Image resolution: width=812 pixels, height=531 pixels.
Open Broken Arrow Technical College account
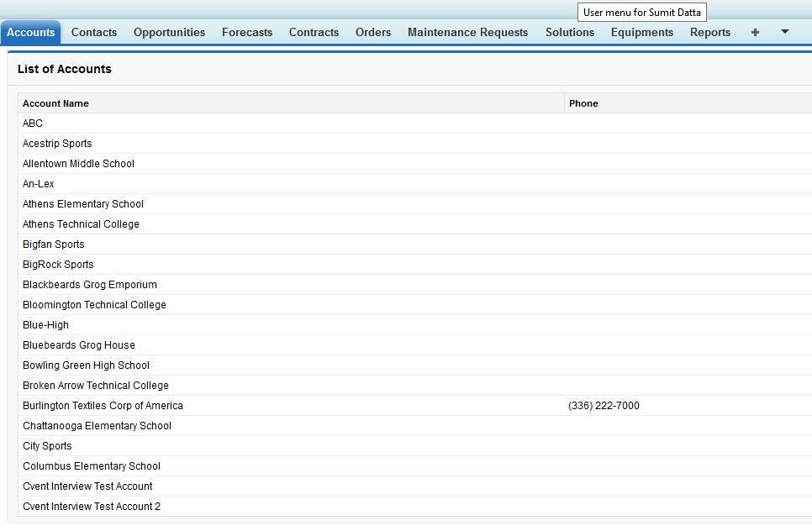tap(96, 386)
